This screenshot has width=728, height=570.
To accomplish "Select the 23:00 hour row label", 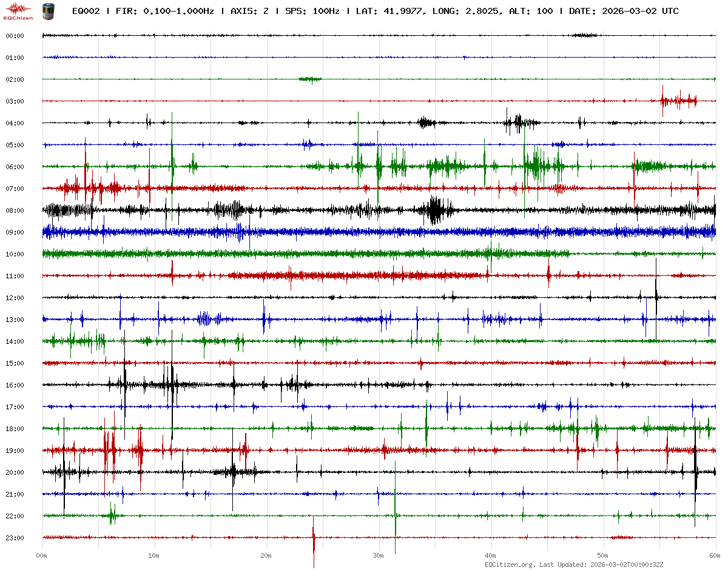I will click(15, 538).
